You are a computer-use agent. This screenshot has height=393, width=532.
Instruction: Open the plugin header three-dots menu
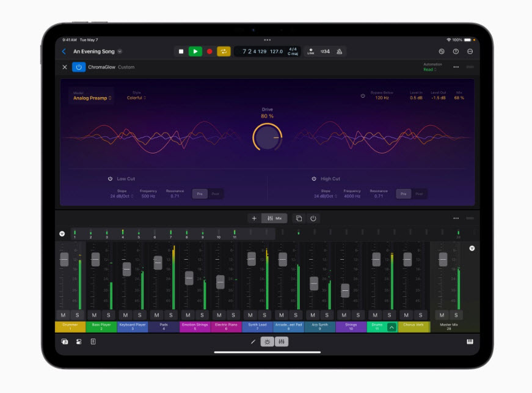[456, 67]
